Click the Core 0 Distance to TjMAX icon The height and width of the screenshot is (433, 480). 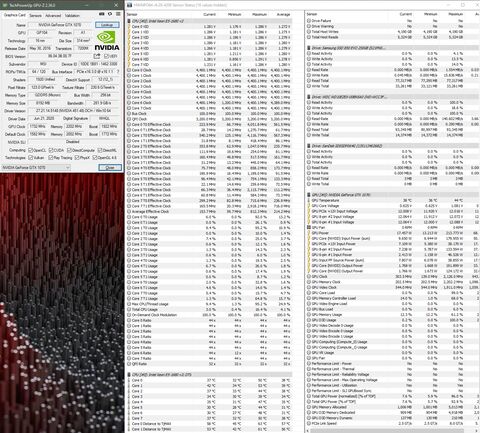click(129, 424)
